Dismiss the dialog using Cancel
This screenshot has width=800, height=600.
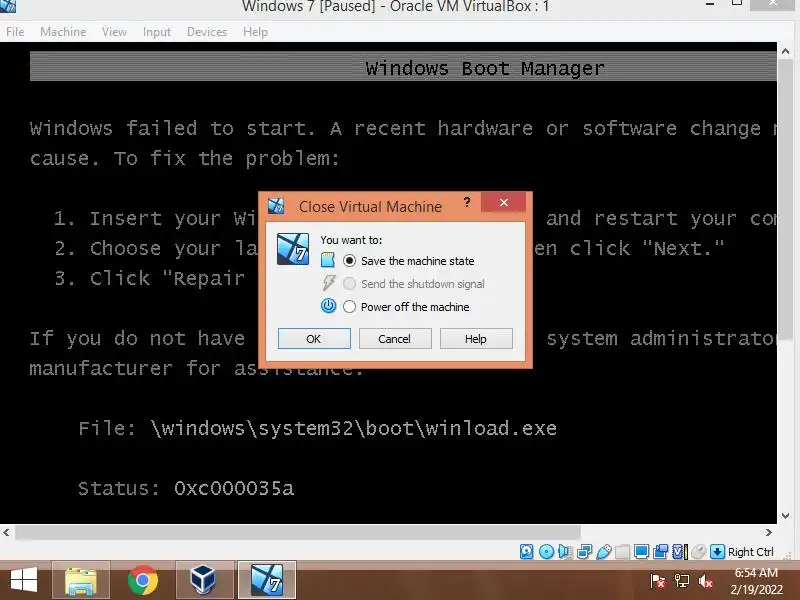click(394, 339)
